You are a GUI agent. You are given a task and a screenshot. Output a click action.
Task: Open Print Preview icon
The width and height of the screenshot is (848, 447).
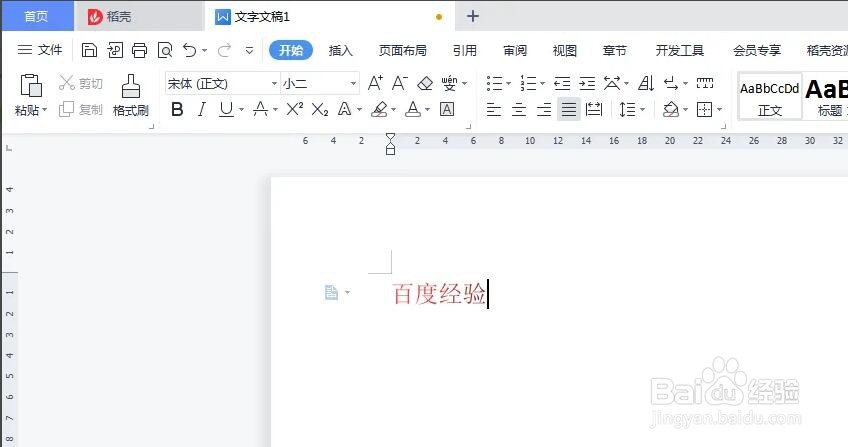click(x=165, y=50)
